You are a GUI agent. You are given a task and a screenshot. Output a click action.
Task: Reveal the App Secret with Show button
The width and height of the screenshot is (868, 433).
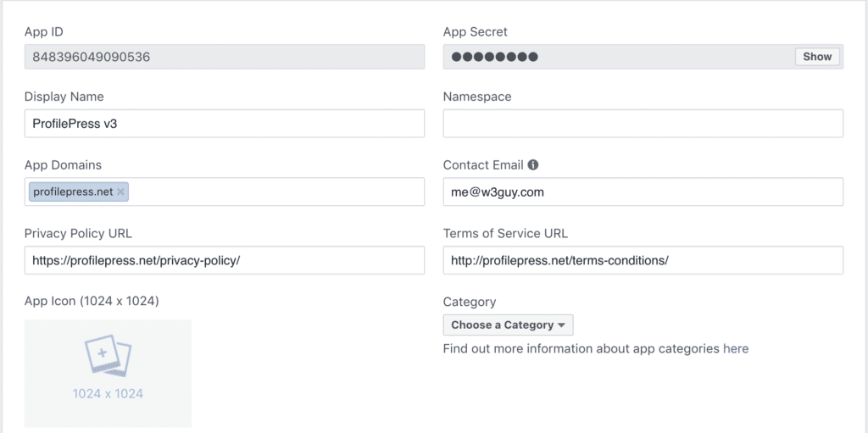tap(817, 57)
